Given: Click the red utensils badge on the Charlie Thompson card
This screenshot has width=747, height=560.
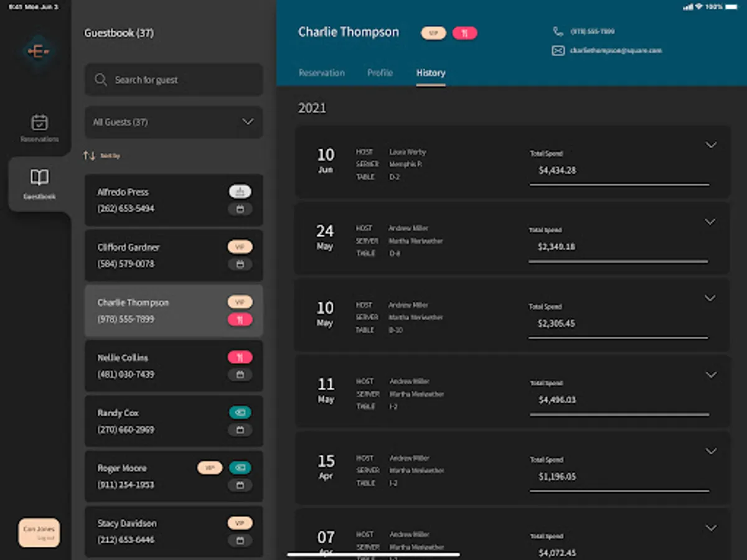Looking at the screenshot, I should point(240,320).
